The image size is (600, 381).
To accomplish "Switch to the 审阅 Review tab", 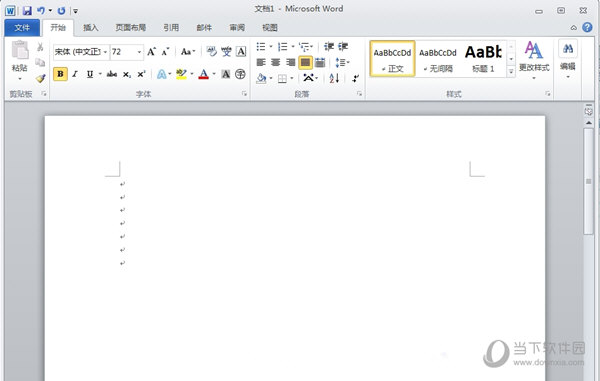I will click(x=237, y=28).
